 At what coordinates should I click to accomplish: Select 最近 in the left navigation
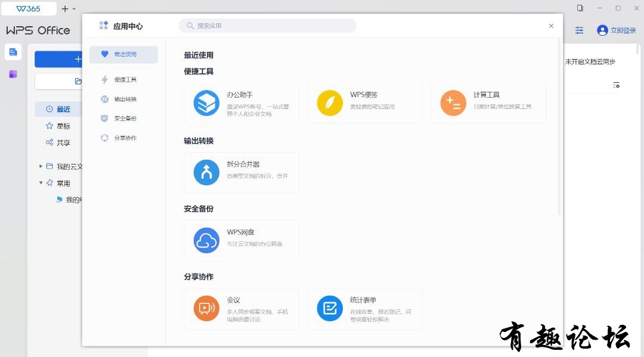(x=58, y=109)
